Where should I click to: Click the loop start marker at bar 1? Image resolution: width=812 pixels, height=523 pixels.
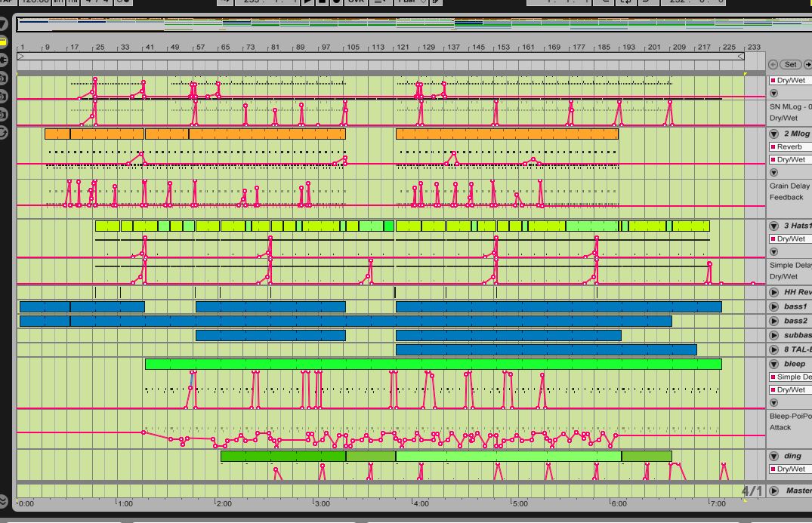[x=20, y=56]
